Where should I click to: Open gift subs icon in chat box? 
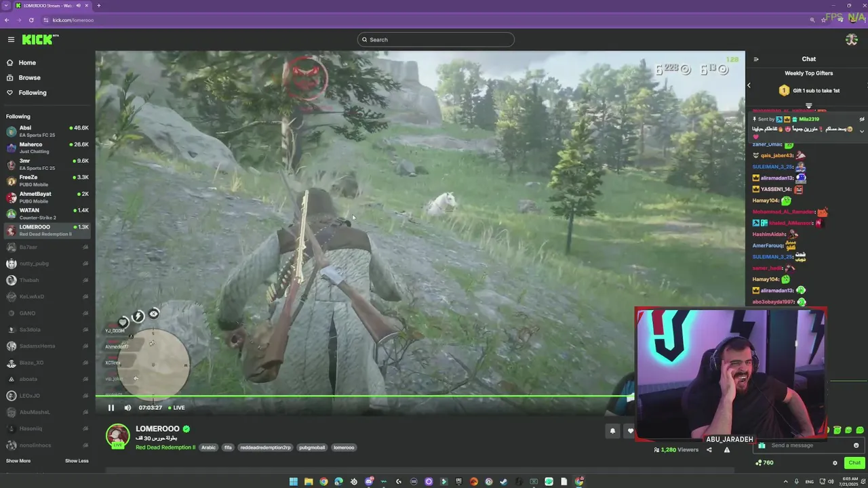(x=762, y=445)
